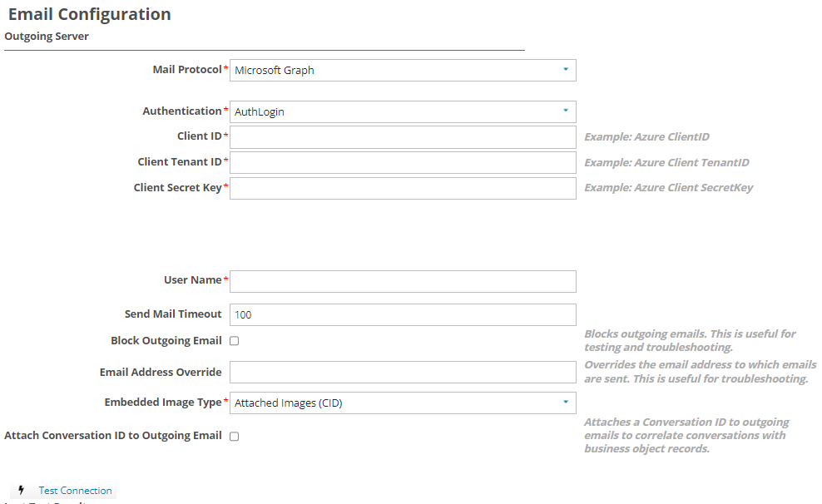The width and height of the screenshot is (822, 504).
Task: Click into the User Name field
Action: point(403,281)
